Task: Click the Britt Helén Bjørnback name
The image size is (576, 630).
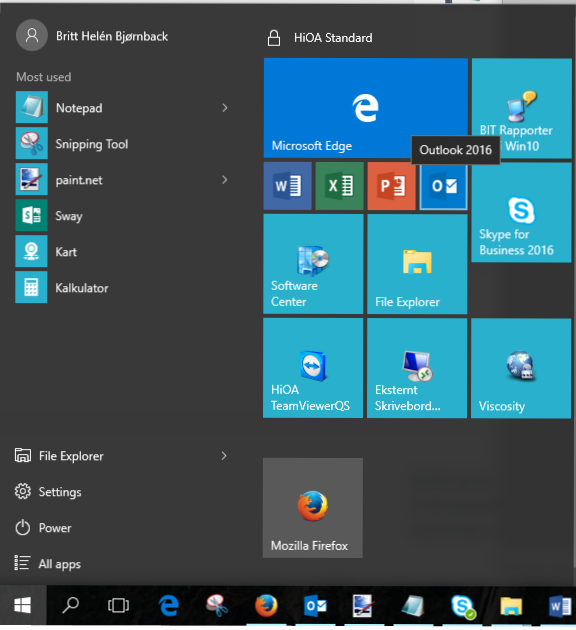Action: click(x=112, y=36)
